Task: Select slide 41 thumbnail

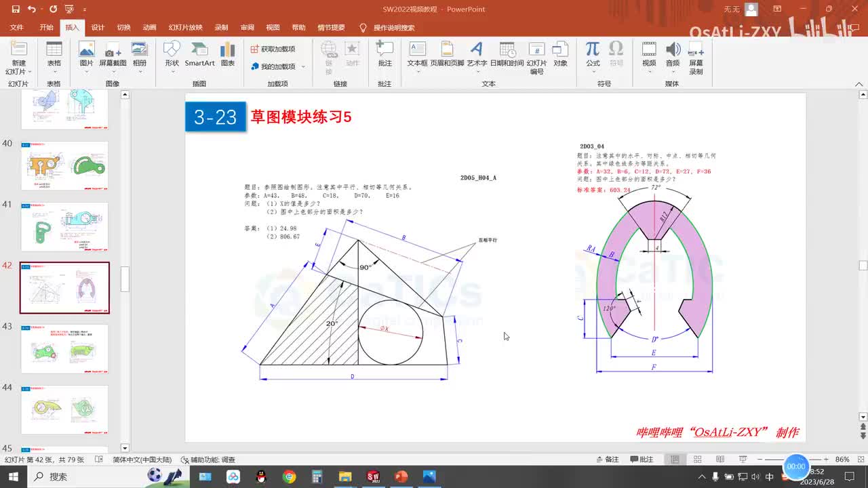Action: click(x=64, y=227)
